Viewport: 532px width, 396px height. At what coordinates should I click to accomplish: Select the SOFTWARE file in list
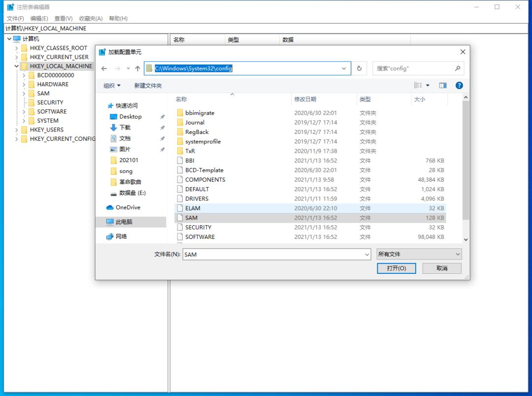(x=199, y=237)
